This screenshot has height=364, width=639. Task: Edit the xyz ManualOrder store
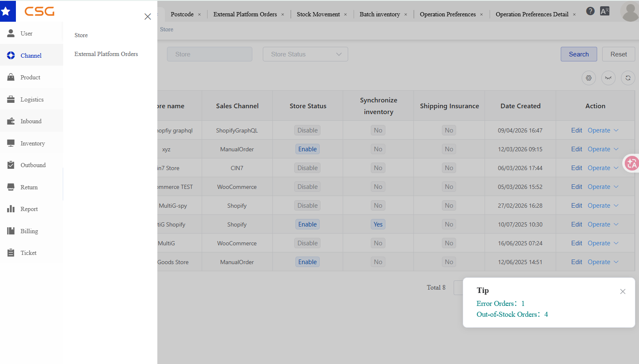pos(577,149)
